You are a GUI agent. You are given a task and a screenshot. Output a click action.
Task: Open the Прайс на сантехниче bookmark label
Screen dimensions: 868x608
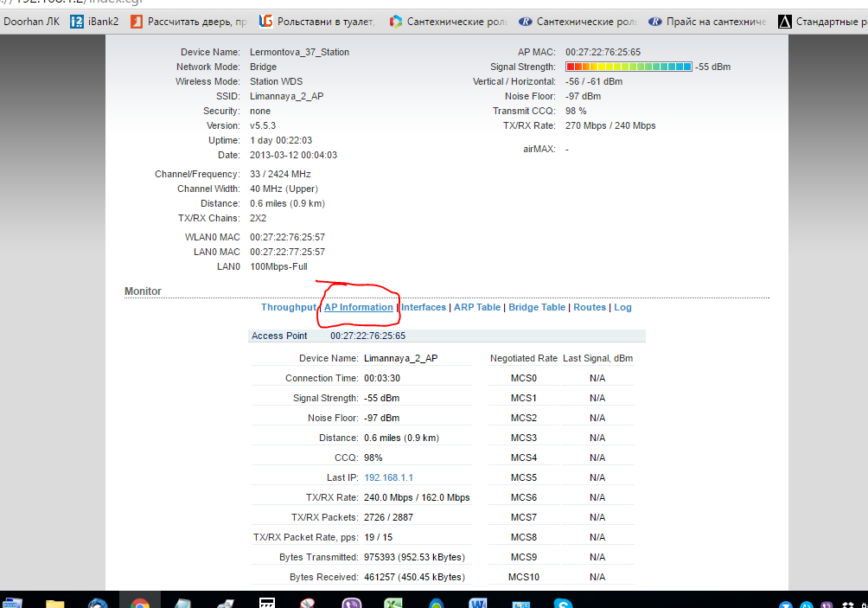coord(717,22)
